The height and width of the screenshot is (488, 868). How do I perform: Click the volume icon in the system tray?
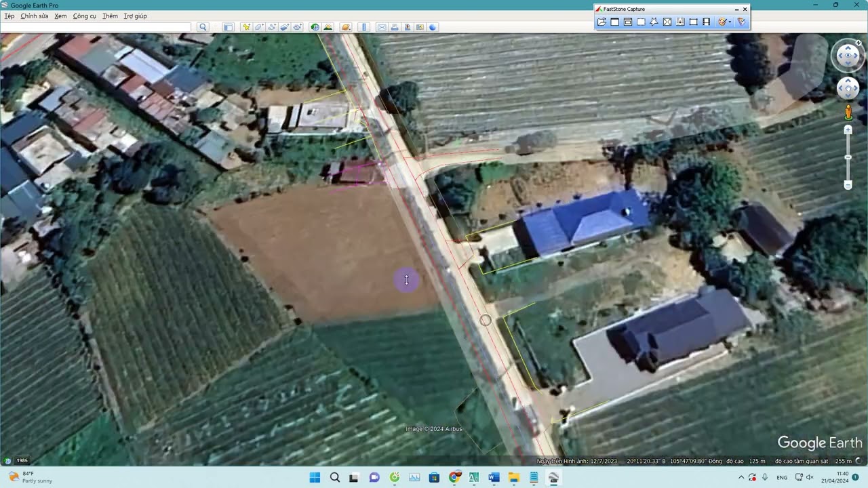[x=809, y=477]
